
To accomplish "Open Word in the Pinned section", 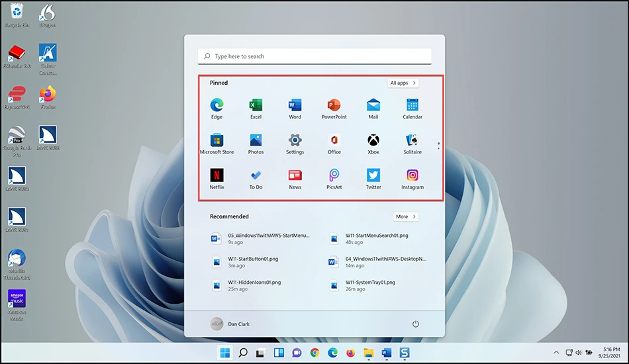I will (x=295, y=109).
